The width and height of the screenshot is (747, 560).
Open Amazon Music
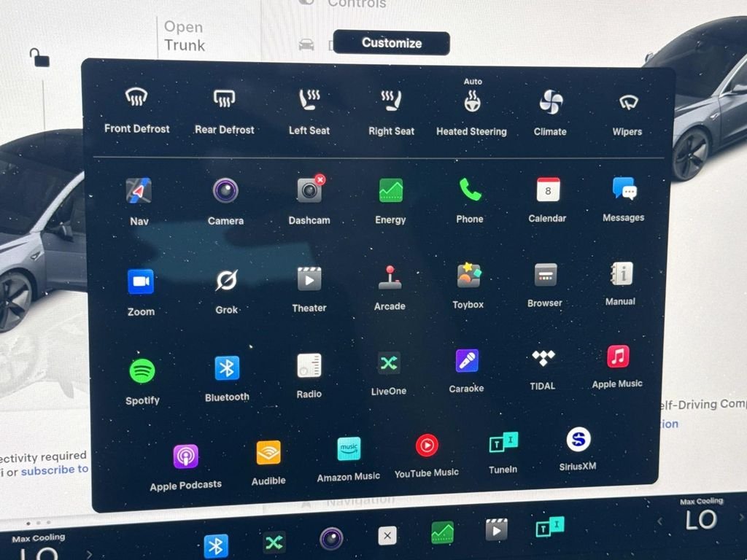(x=349, y=459)
